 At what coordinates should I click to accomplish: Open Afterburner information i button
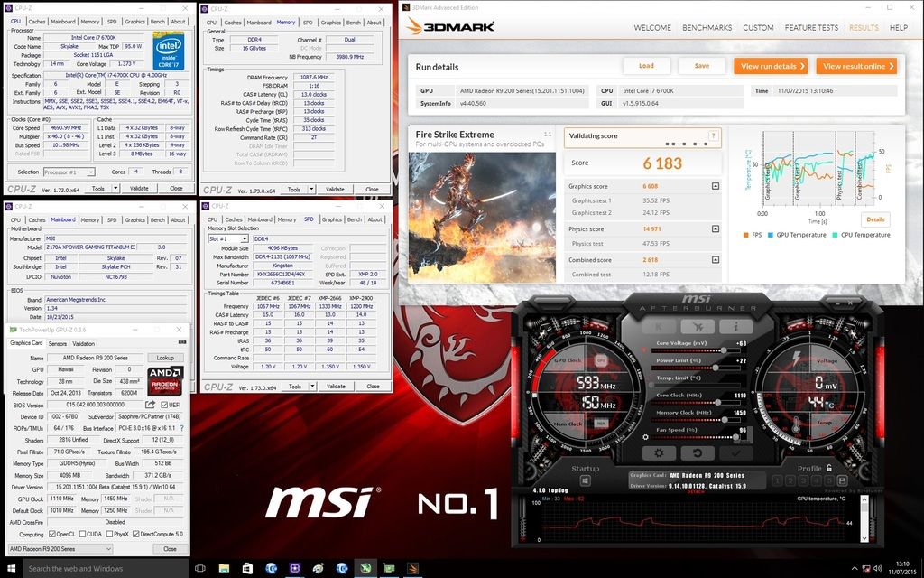(736, 327)
